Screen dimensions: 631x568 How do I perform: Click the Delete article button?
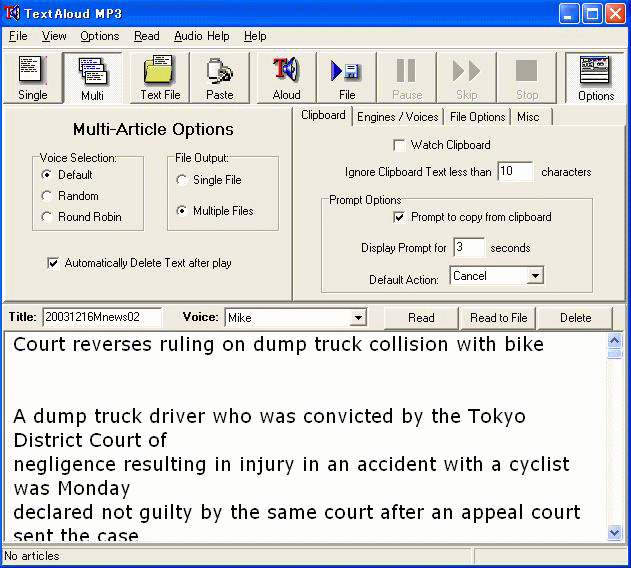pyautogui.click(x=575, y=318)
